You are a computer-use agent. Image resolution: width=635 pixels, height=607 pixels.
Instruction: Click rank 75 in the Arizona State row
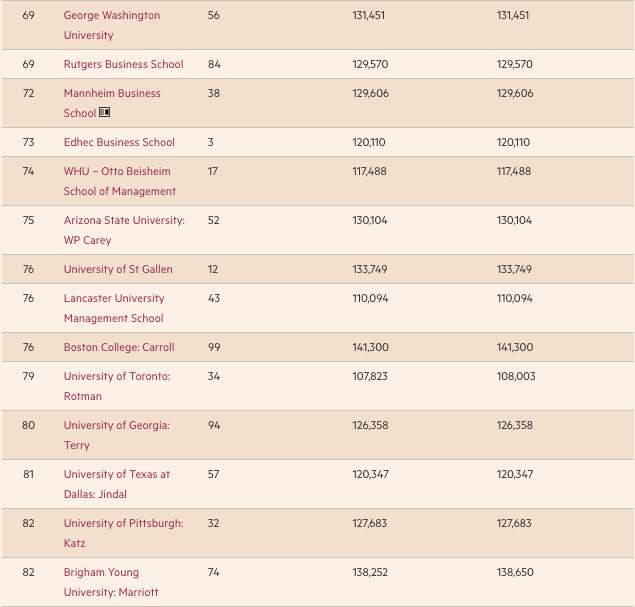point(28,220)
